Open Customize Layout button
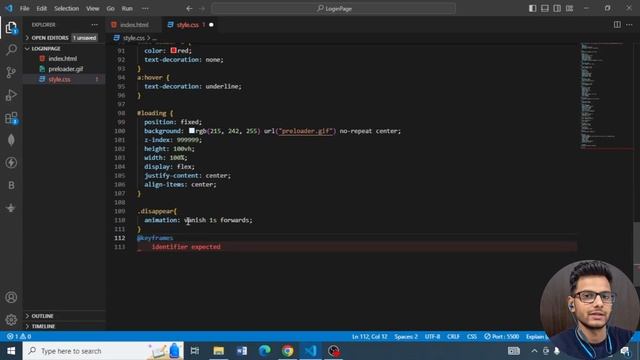The image size is (640, 360). click(569, 8)
